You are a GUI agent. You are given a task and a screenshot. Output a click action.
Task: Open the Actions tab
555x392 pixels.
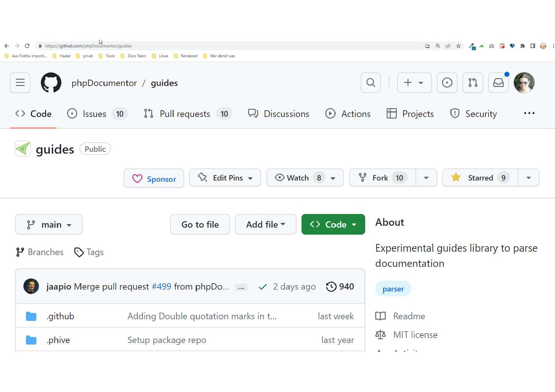348,114
